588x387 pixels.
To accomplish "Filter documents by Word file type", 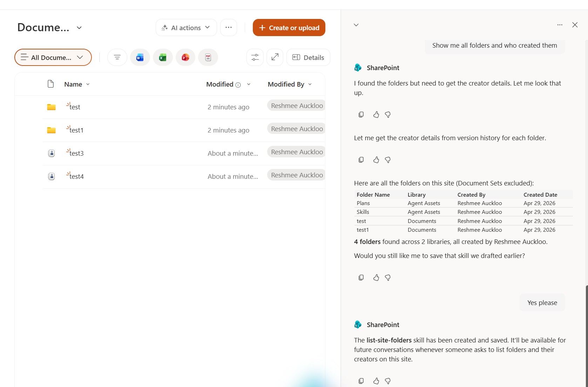I will click(140, 57).
